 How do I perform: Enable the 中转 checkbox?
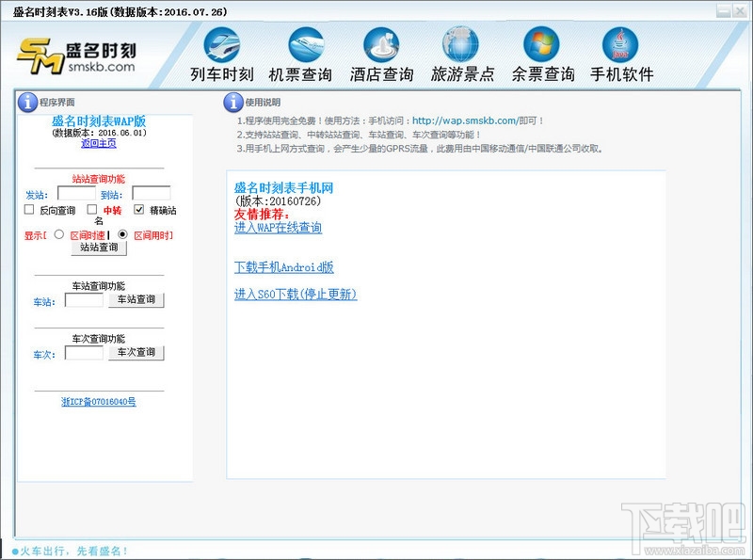point(92,209)
